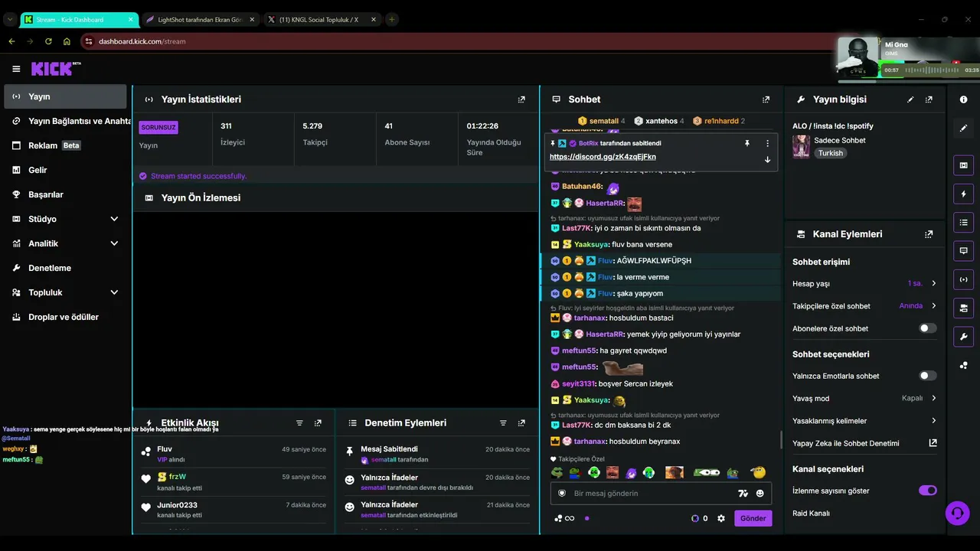Open Yayın Bağlantısı ve Anahtarı in the sidebar
This screenshot has width=980, height=551.
point(65,121)
